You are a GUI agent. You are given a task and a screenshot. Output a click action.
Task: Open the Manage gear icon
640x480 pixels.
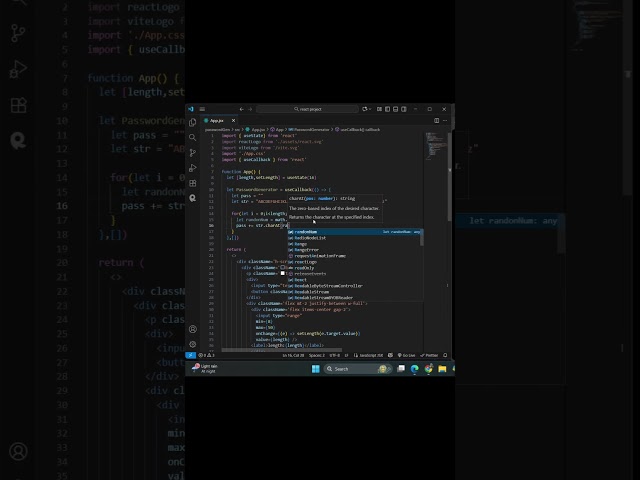coord(193,344)
